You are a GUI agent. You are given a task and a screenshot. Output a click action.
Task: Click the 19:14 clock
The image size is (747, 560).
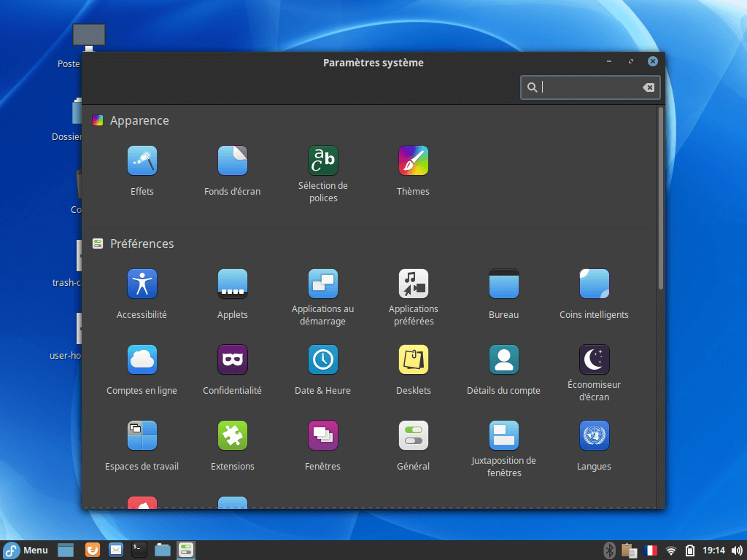[x=713, y=551]
